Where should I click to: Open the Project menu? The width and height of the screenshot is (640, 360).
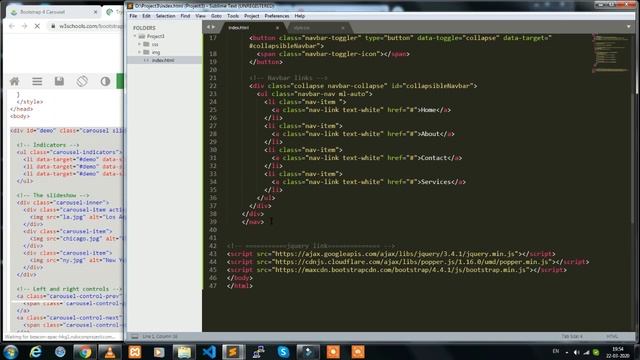click(x=251, y=16)
